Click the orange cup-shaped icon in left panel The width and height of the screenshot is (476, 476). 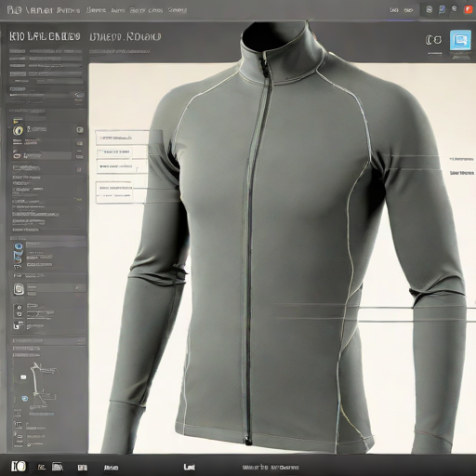point(18,154)
